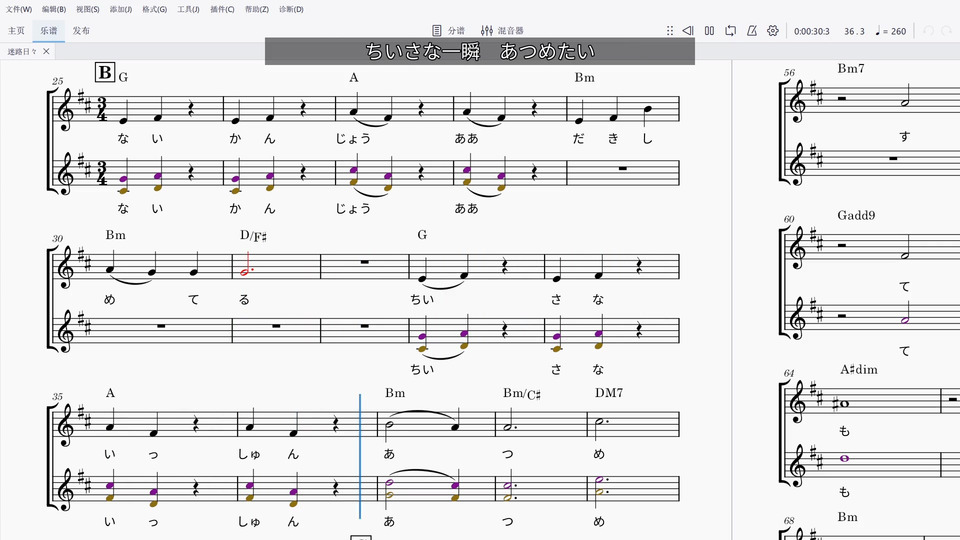Open the 文件(W) menu
This screenshot has height=540, width=960.
[19, 9]
